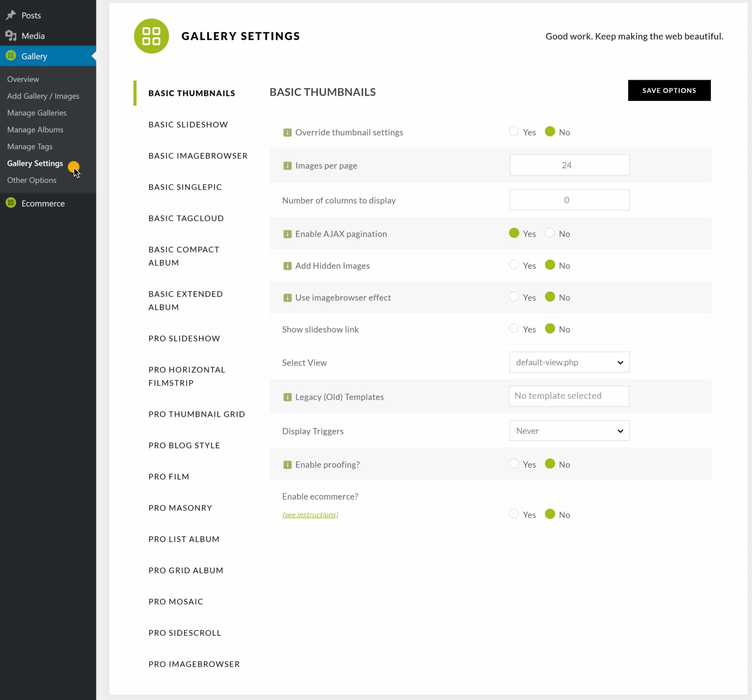The image size is (752, 700).
Task: Open the Pro Horizontal Filmstrip tab
Action: 187,376
